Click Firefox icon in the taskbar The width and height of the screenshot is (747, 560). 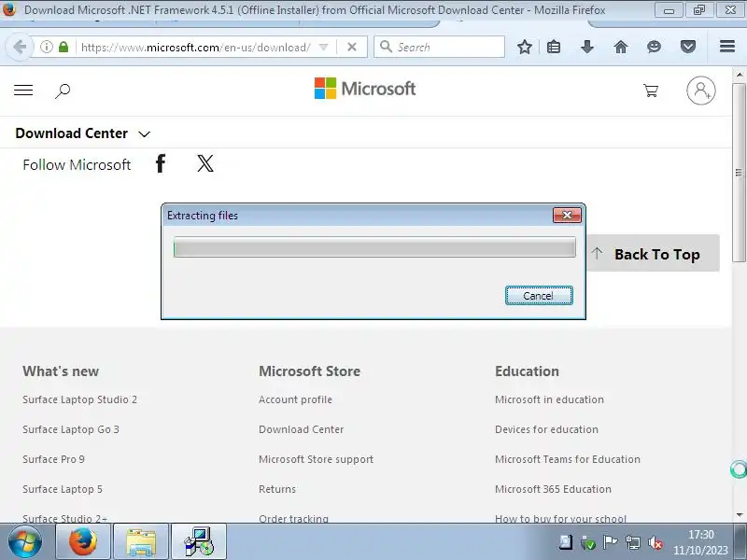[x=83, y=542]
